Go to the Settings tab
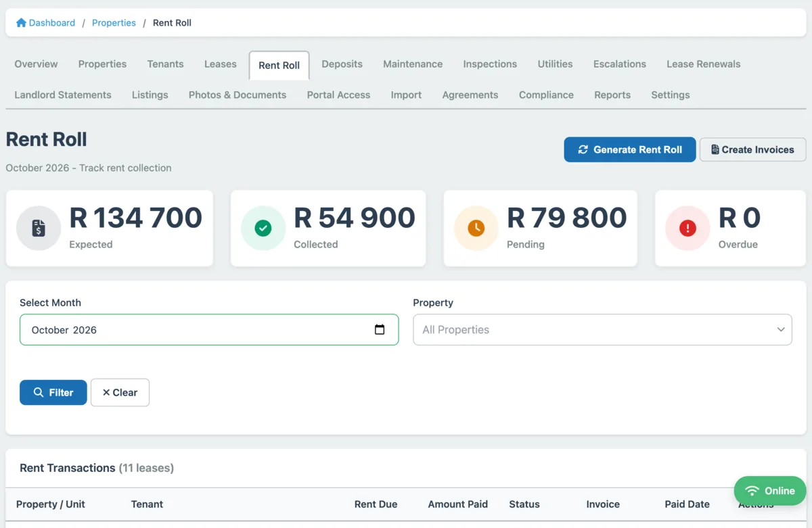Viewport: 812px width, 528px height. (671, 95)
